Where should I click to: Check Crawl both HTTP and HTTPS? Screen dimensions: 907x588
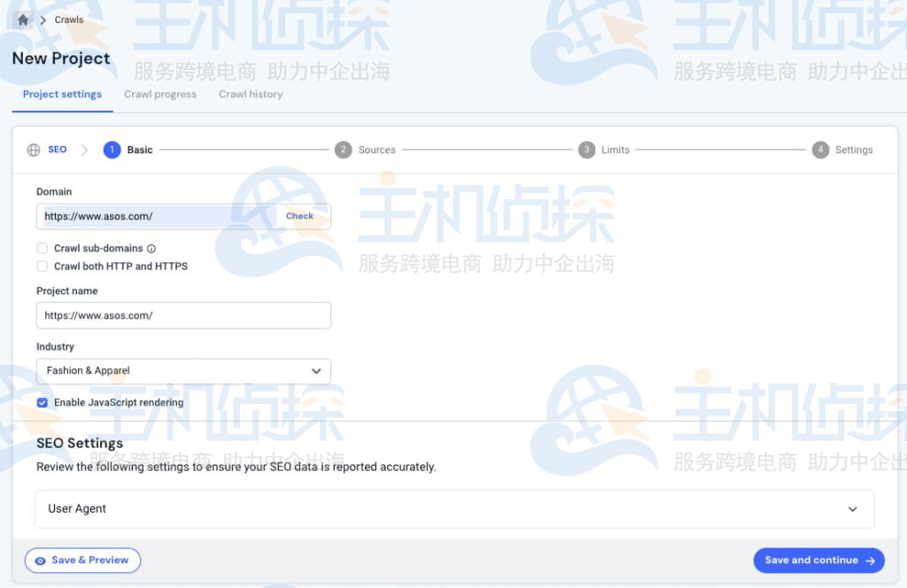click(x=42, y=266)
